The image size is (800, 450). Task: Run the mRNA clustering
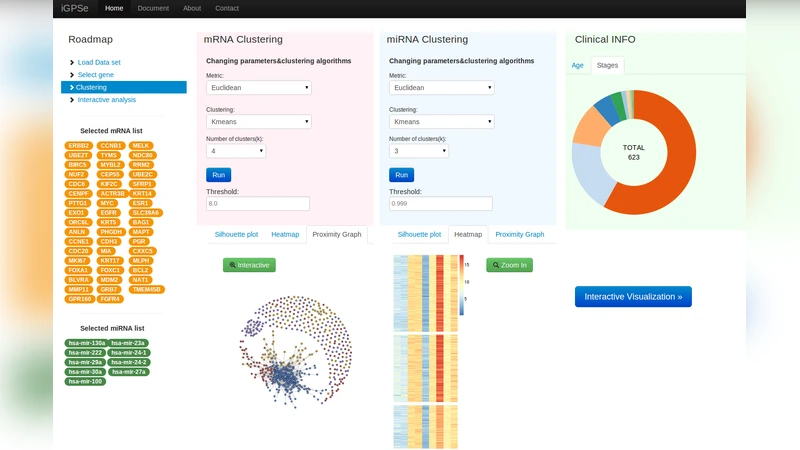tap(218, 175)
